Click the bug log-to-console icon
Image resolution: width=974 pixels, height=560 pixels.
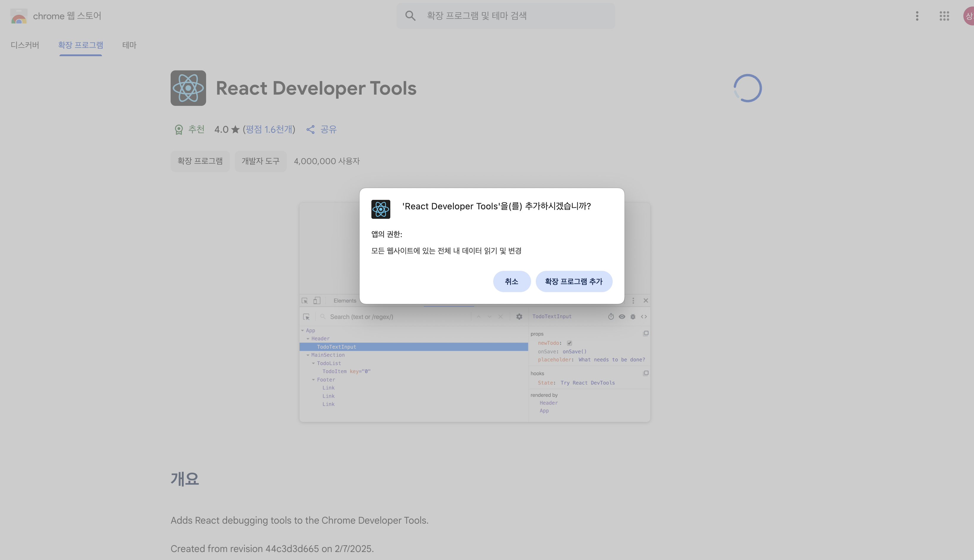633,317
